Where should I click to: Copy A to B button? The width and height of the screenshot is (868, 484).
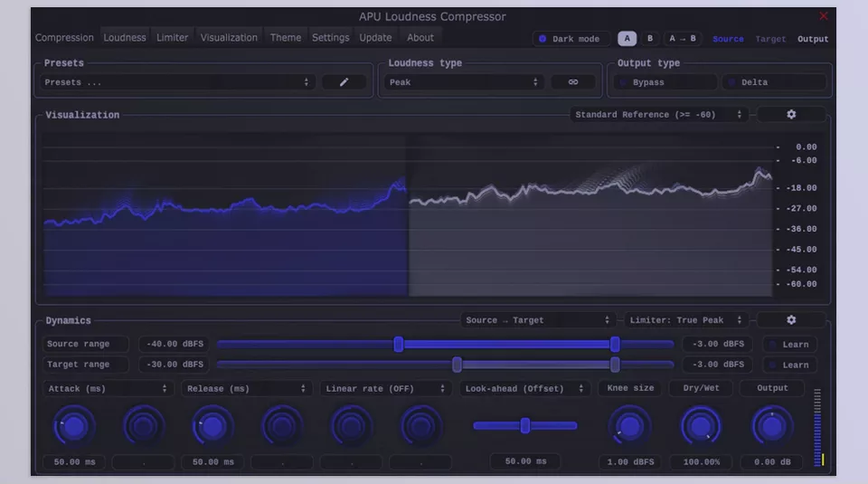click(x=682, y=38)
